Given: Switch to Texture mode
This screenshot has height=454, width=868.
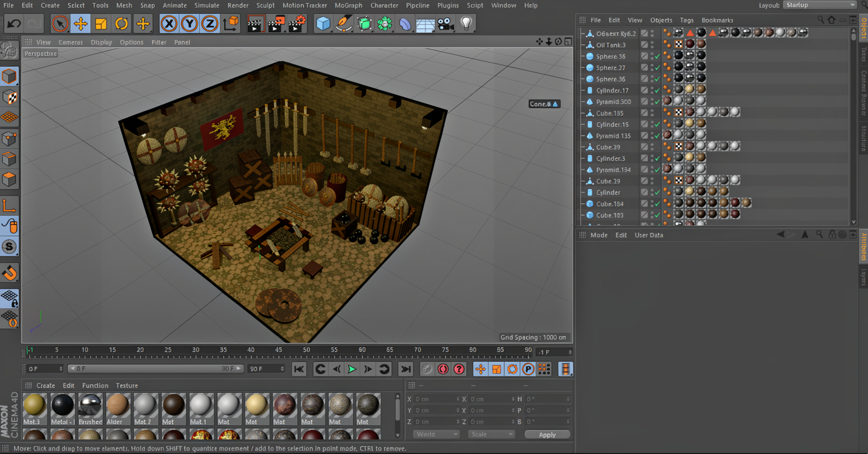Looking at the screenshot, I should 9,97.
